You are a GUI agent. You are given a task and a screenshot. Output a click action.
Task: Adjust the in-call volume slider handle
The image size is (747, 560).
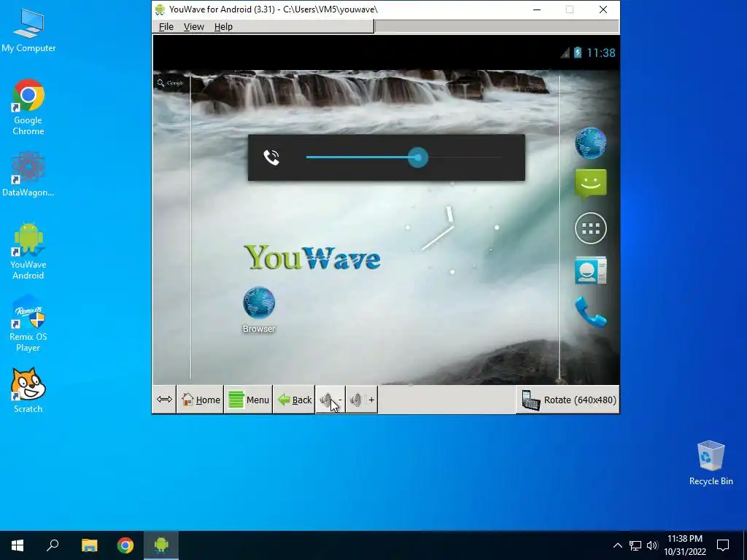418,157
